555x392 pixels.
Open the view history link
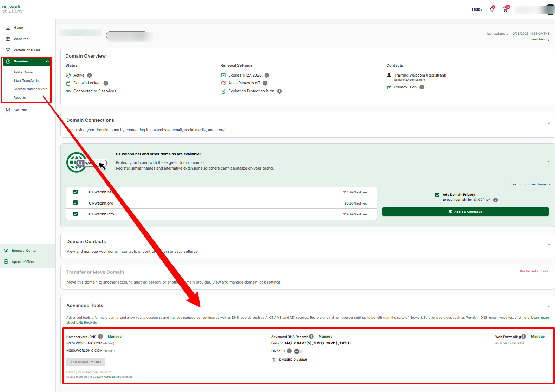click(540, 39)
